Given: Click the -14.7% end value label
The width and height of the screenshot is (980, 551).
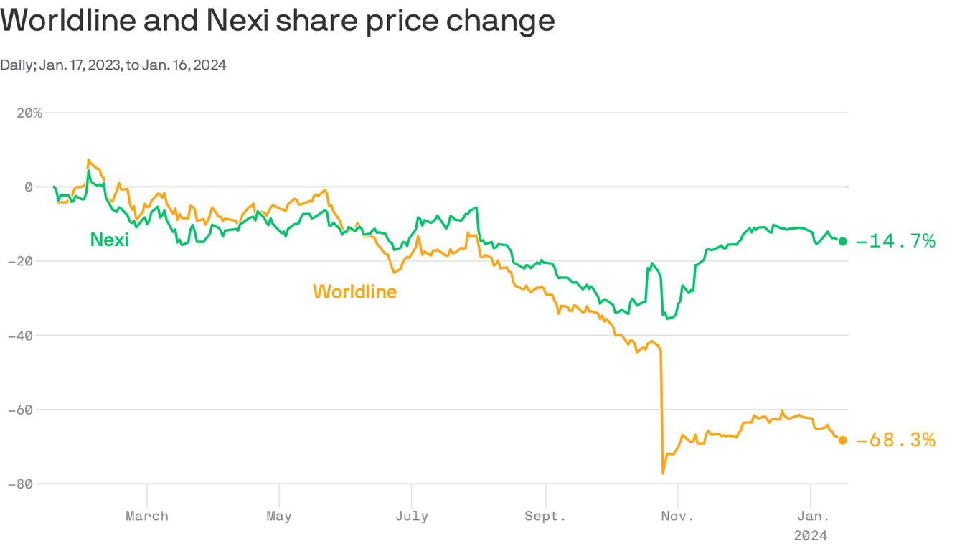Looking at the screenshot, I should [x=896, y=242].
